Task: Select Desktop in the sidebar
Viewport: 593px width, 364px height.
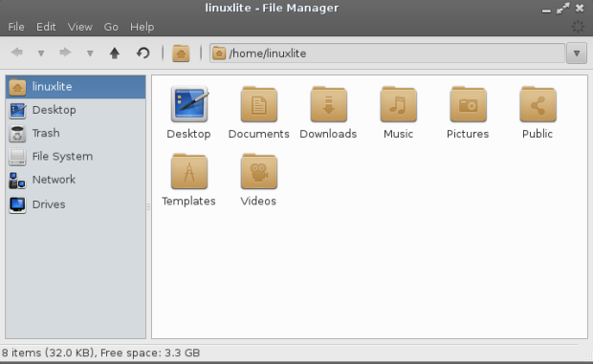Action: tap(76, 110)
